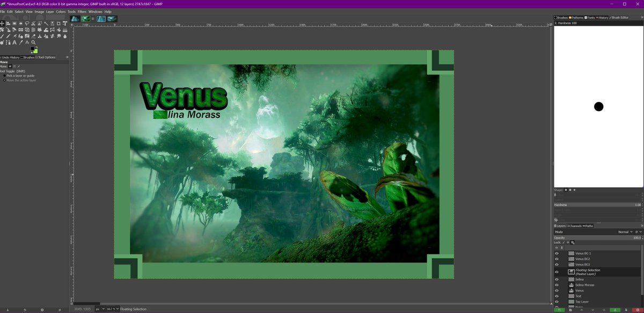Adjust the layer Opacity slider
The height and width of the screenshot is (313, 644).
[x=598, y=238]
